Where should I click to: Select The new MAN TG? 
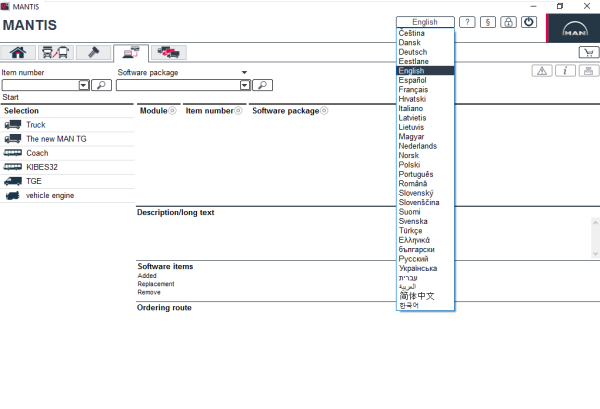[67, 139]
